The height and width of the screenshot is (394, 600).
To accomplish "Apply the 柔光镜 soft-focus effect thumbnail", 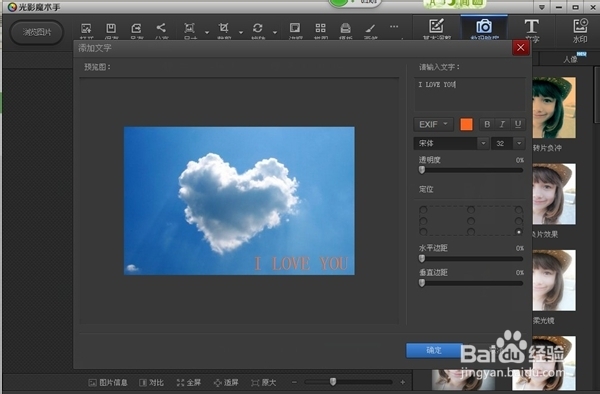I will (554, 280).
